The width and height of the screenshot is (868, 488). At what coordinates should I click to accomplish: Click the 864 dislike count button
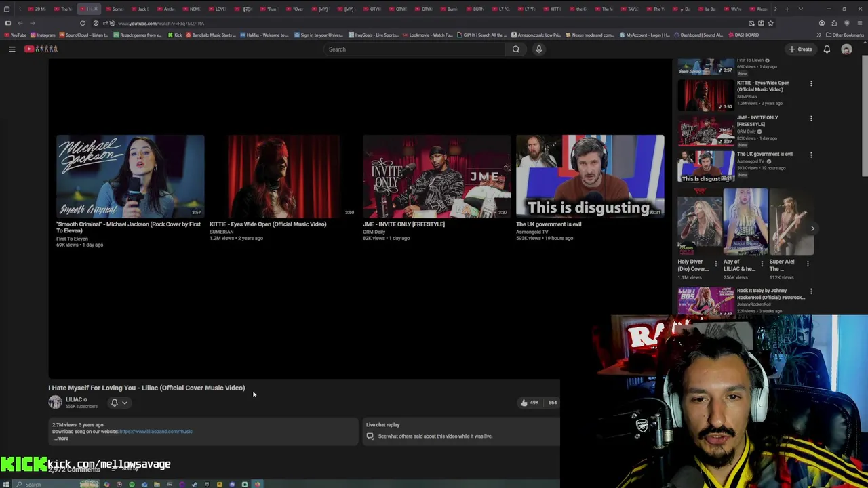pyautogui.click(x=553, y=403)
